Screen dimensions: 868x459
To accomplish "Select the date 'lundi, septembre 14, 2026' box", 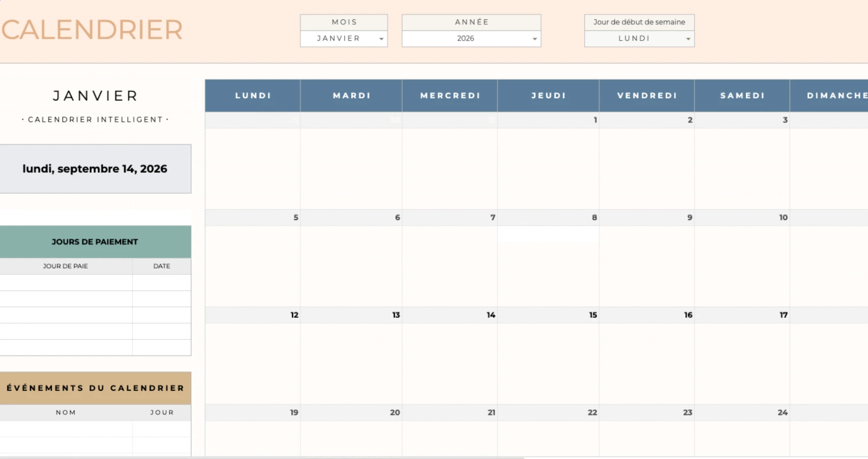I will (95, 169).
